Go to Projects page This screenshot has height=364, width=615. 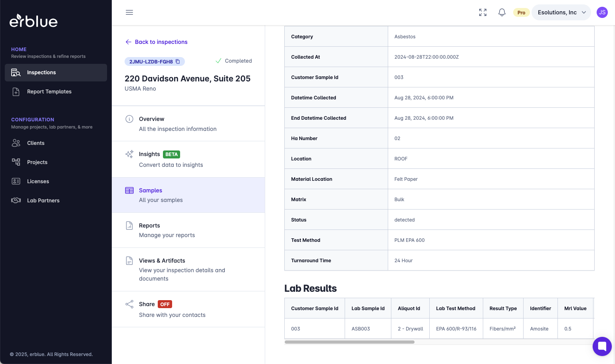[56, 162]
